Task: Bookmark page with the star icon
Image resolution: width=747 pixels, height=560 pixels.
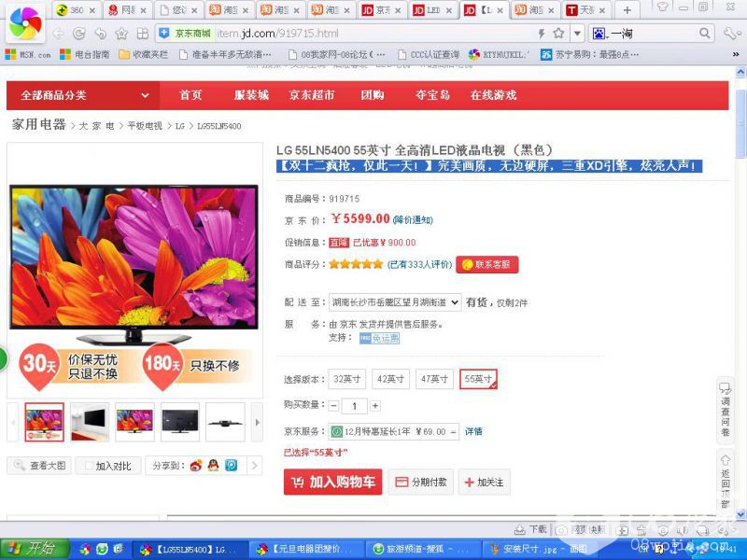Action: (x=558, y=34)
